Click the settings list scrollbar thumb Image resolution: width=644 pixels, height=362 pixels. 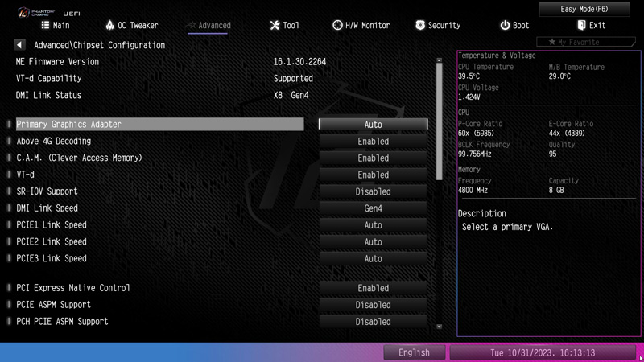(x=439, y=121)
